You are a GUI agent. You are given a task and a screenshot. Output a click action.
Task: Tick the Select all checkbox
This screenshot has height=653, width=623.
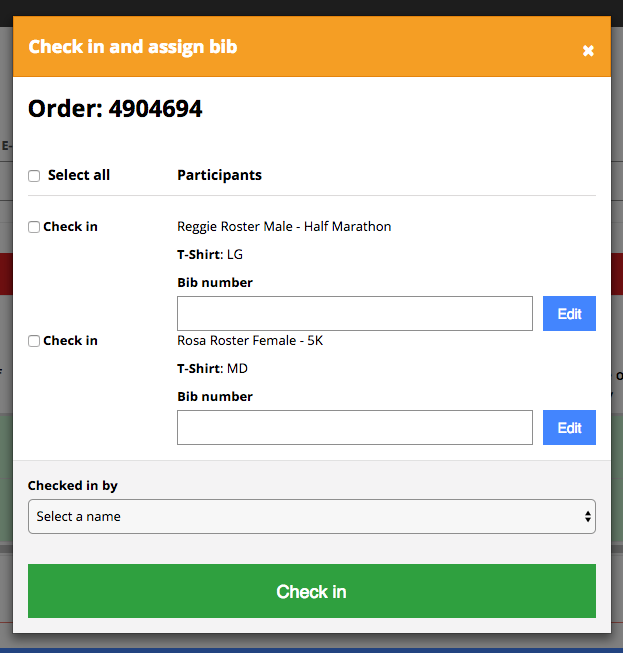pos(34,176)
